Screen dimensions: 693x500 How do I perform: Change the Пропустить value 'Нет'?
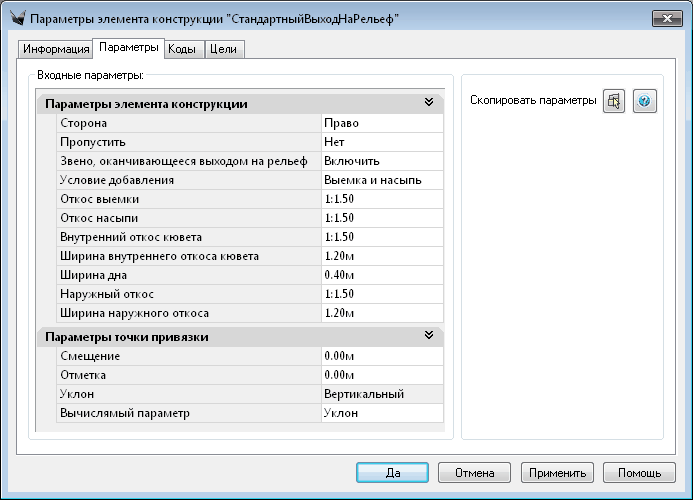[381, 142]
